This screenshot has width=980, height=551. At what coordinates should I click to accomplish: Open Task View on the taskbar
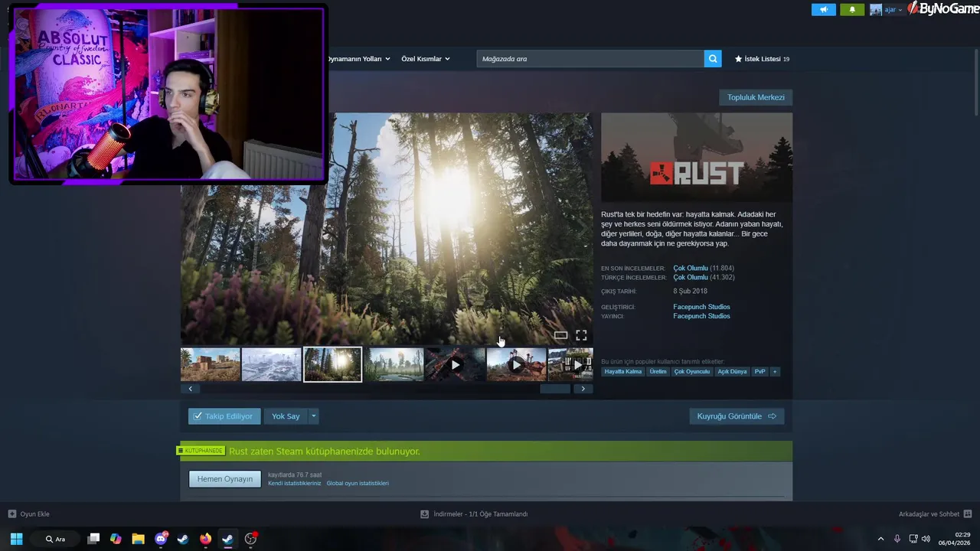[x=93, y=539]
